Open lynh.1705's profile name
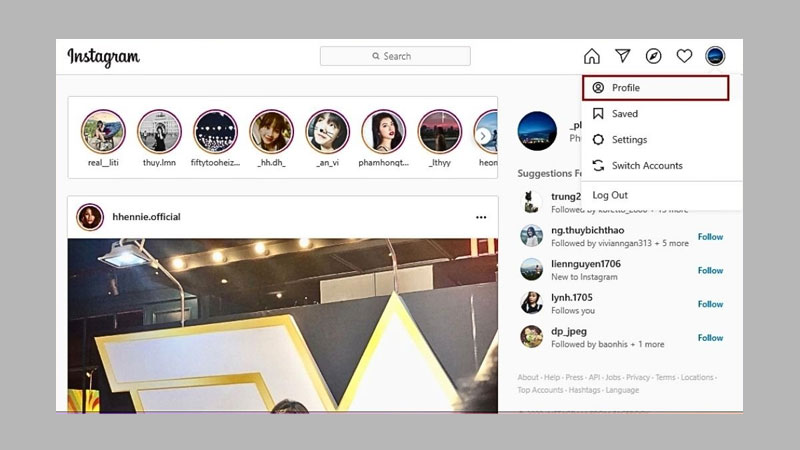This screenshot has height=450, width=800. click(572, 297)
